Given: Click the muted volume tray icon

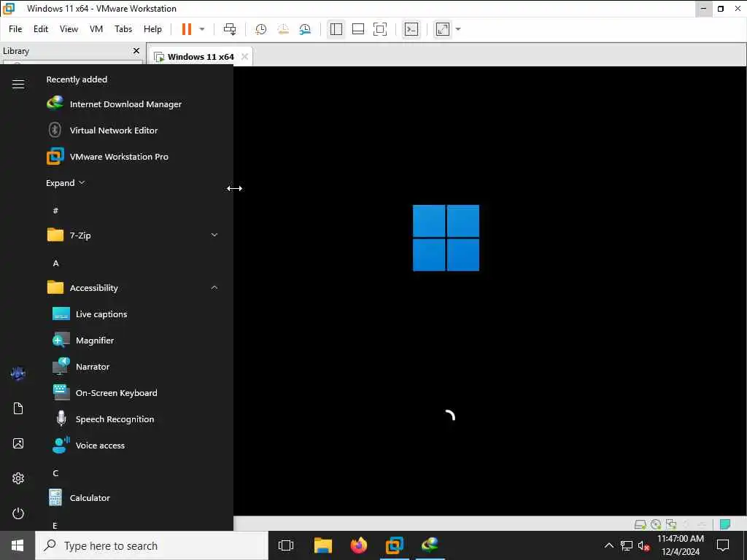Looking at the screenshot, I should (x=643, y=545).
